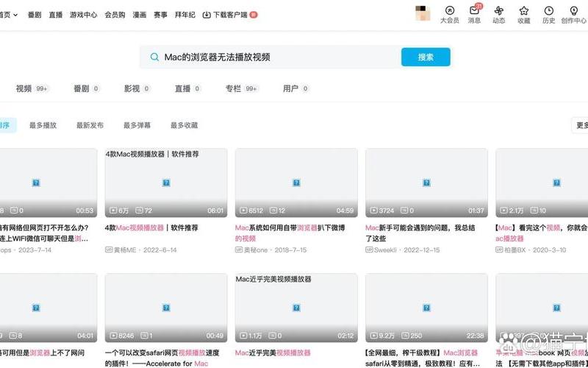The width and height of the screenshot is (588, 368).
Task: Sort results by 最新发布
Action: click(x=90, y=125)
